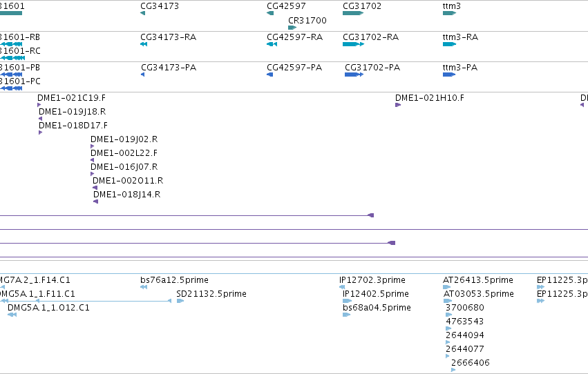Select the 31601-PB protein label
Screen dimensions: 588x374
pyautogui.click(x=19, y=68)
